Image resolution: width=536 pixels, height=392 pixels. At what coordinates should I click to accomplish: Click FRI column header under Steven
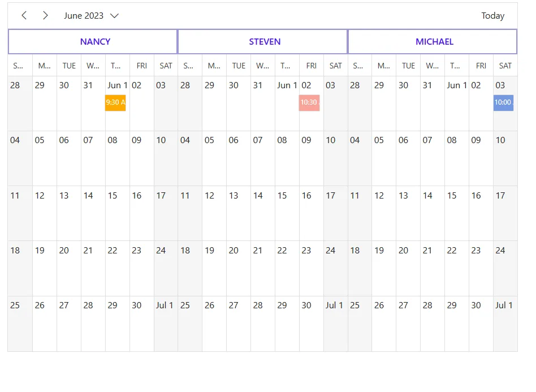[x=312, y=66]
